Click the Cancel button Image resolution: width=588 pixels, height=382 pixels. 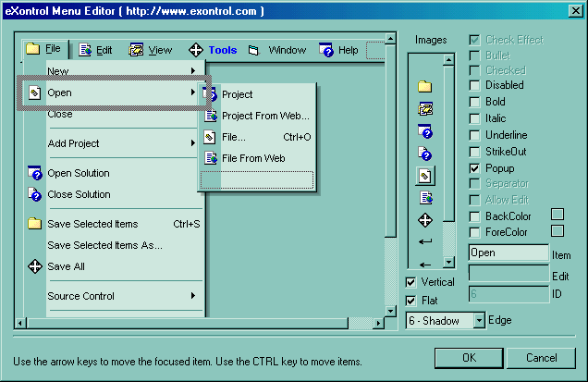click(x=542, y=358)
